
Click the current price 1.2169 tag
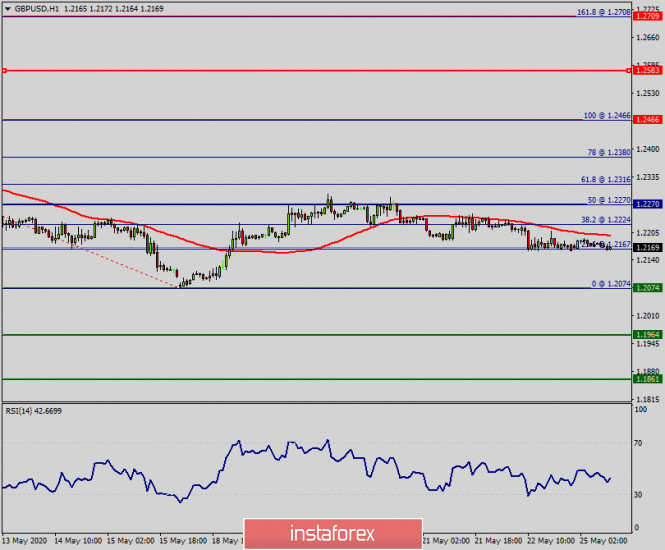click(x=646, y=248)
